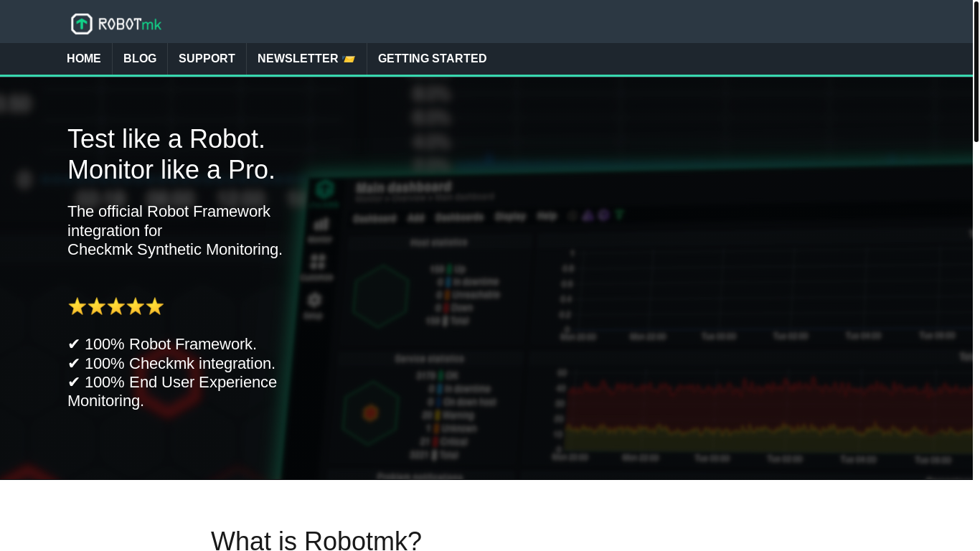Click the '100% Checkmk integration.' line
The width and height of the screenshot is (980, 551).
171,364
